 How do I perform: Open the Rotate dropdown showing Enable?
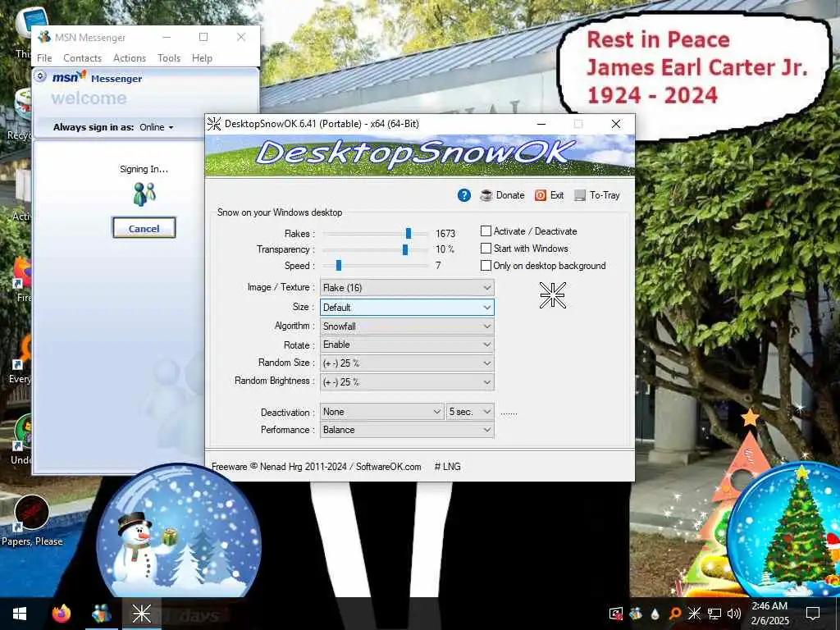[x=407, y=345]
